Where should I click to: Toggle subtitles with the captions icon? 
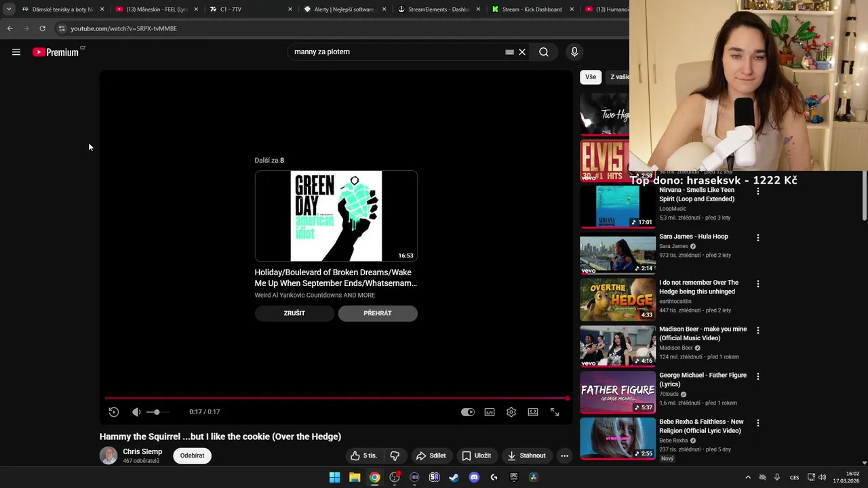point(490,412)
